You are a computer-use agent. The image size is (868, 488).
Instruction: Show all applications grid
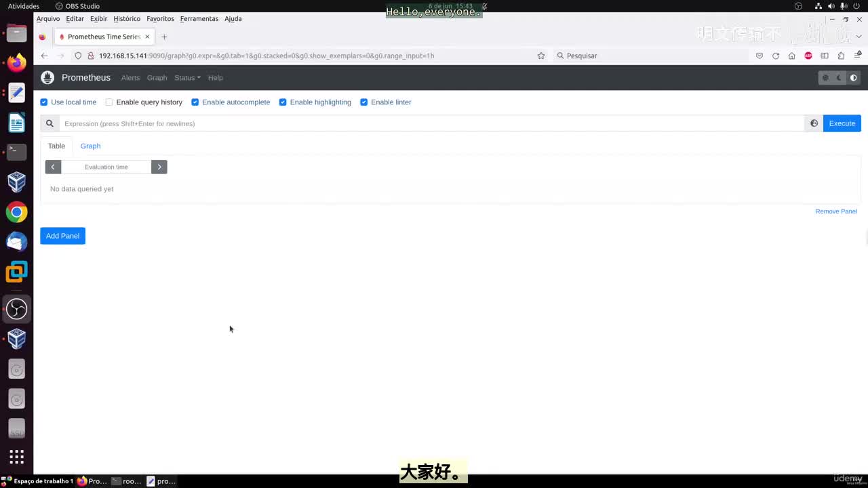click(16, 456)
